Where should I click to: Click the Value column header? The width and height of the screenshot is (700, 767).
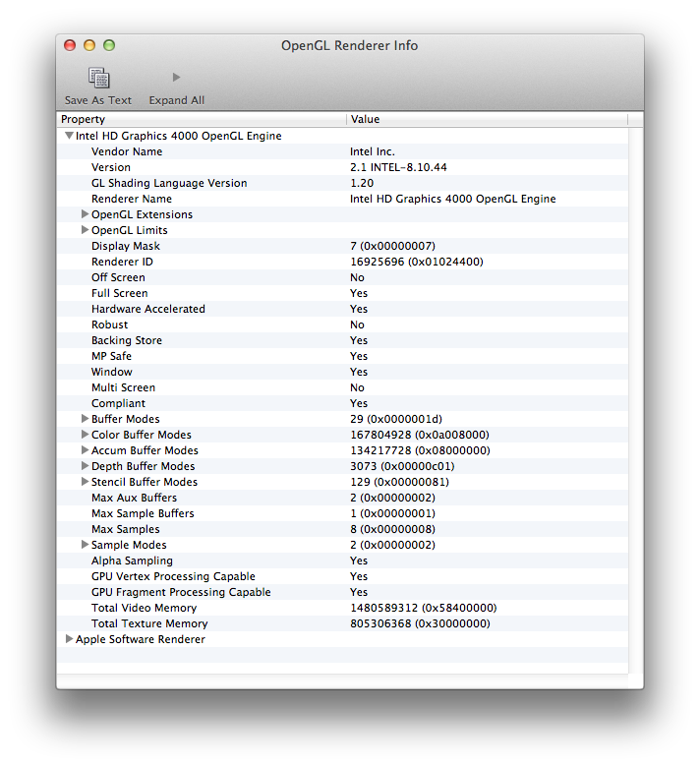488,119
